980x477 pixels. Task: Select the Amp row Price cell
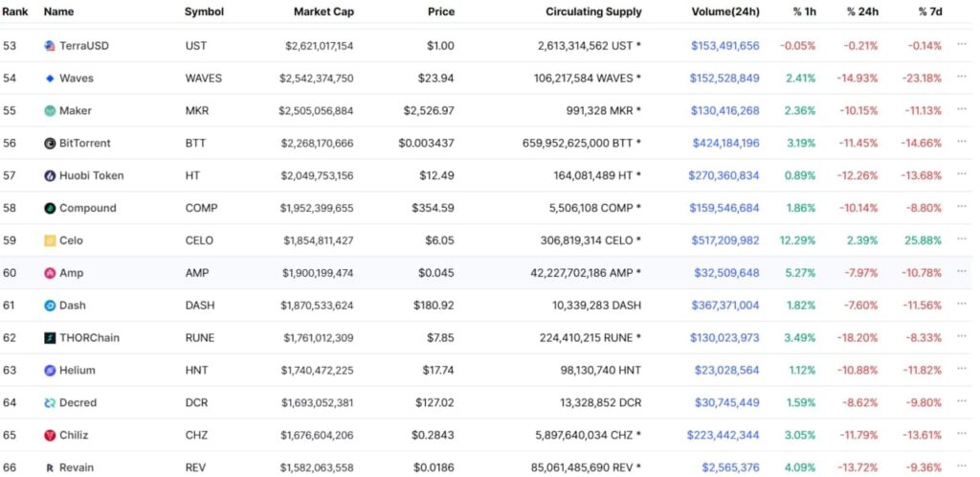tap(435, 274)
